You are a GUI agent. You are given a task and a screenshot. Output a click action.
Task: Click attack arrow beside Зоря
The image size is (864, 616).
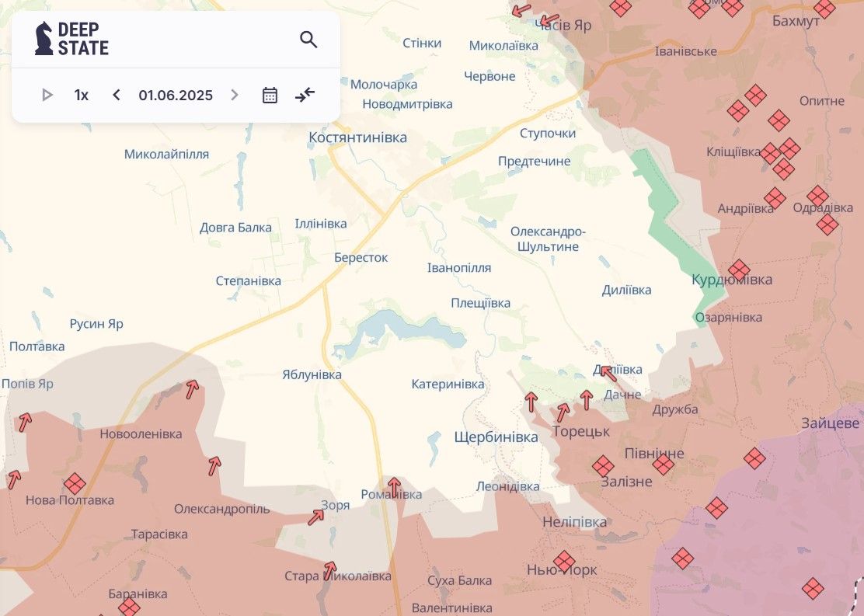click(x=316, y=517)
